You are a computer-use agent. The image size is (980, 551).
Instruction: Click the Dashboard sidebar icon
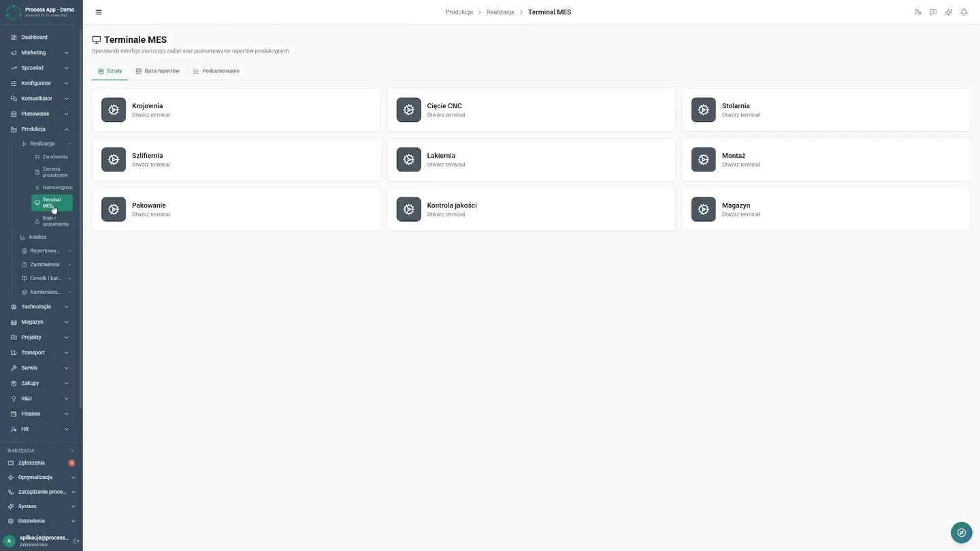click(x=14, y=37)
